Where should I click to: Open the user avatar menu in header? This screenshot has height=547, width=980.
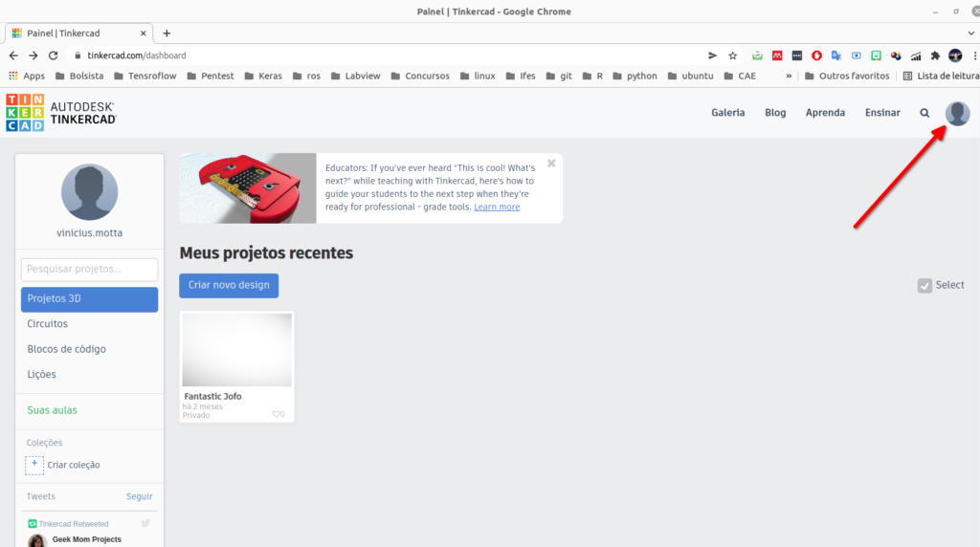[x=957, y=113]
